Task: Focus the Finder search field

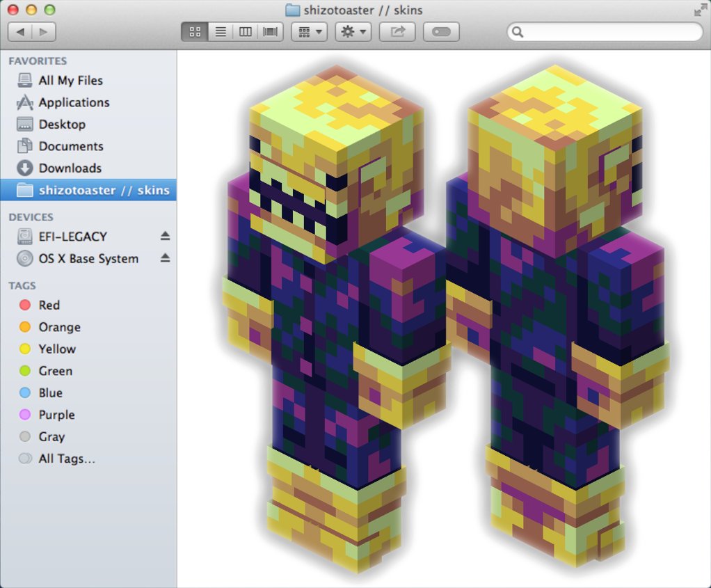Action: pos(605,32)
